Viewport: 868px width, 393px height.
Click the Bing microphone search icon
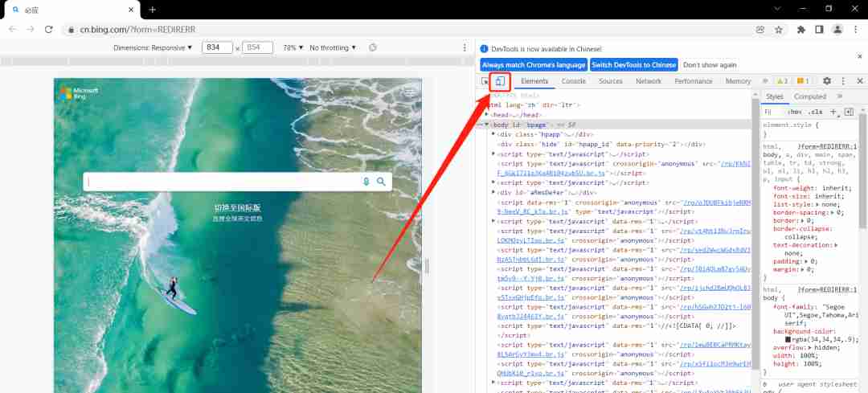366,182
